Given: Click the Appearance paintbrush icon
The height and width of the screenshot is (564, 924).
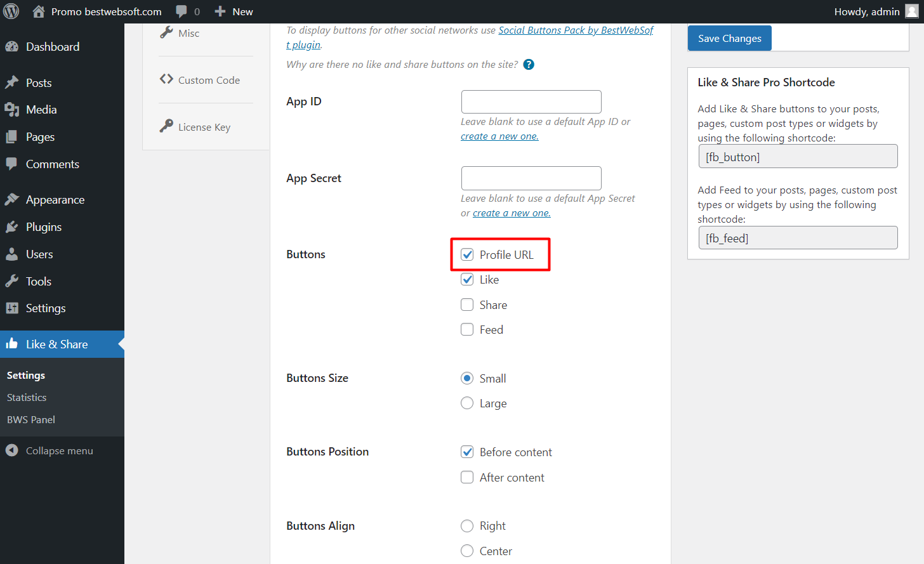Looking at the screenshot, I should click(x=11, y=199).
